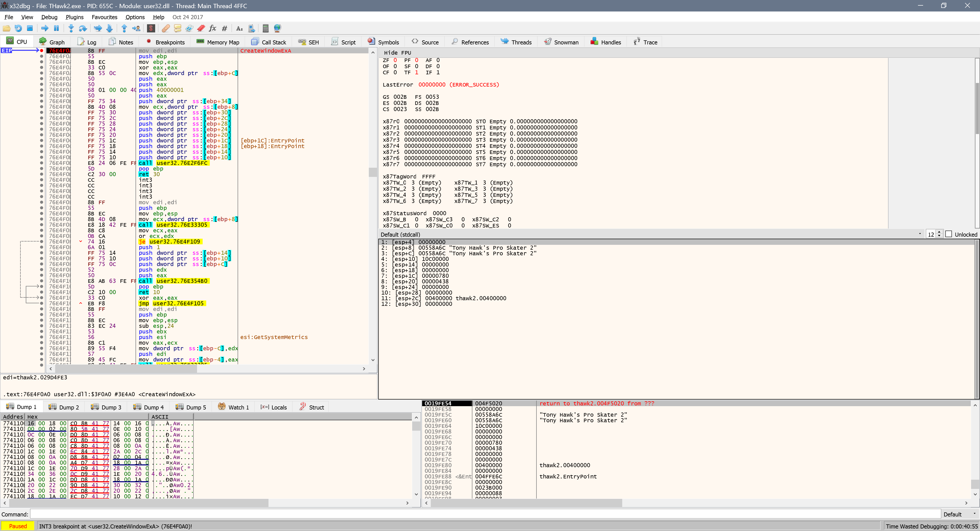Image resolution: width=980 pixels, height=531 pixels.
Task: Open the calculator toolbar icon
Action: pos(265,28)
